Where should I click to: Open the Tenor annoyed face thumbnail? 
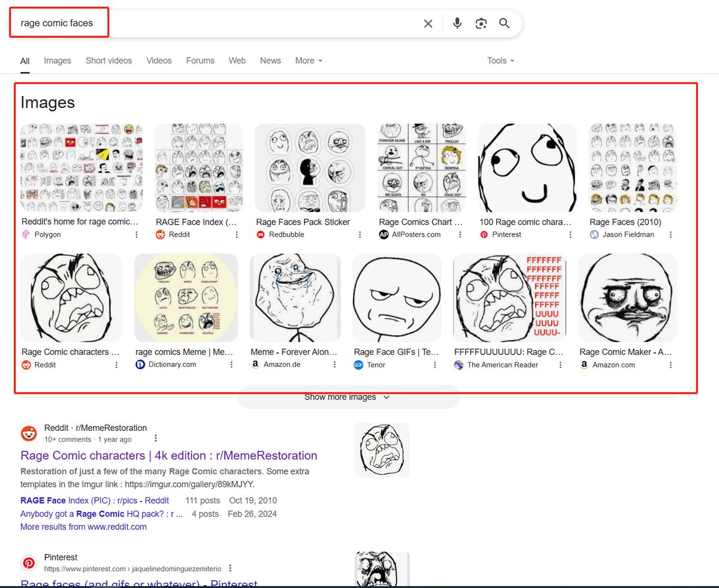397,298
